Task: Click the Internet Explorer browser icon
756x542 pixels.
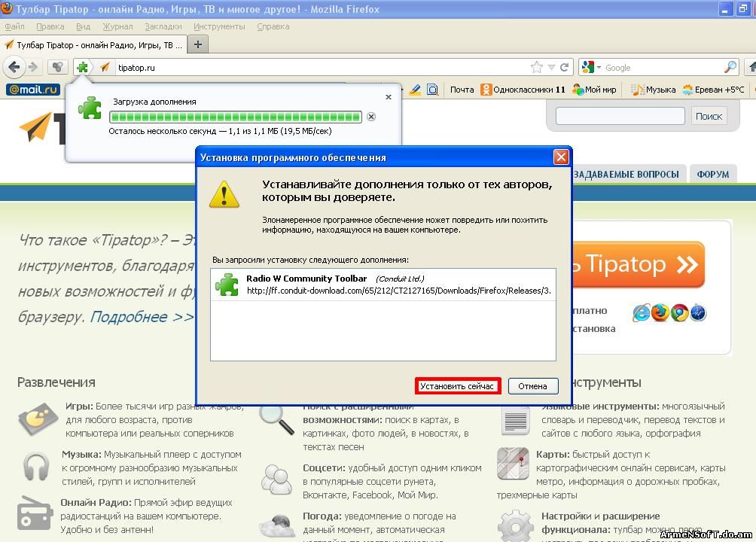Action: pos(642,313)
